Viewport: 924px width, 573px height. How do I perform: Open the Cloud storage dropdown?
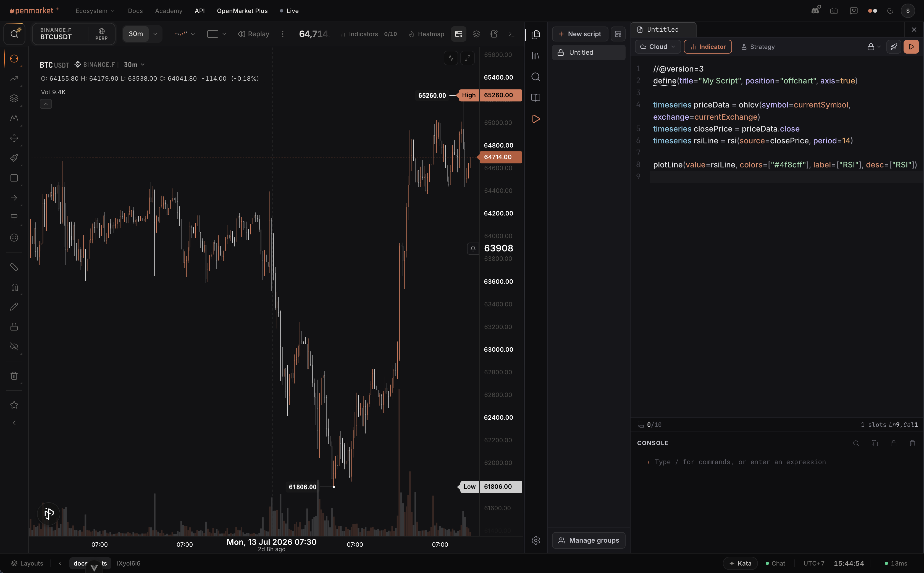coord(658,47)
